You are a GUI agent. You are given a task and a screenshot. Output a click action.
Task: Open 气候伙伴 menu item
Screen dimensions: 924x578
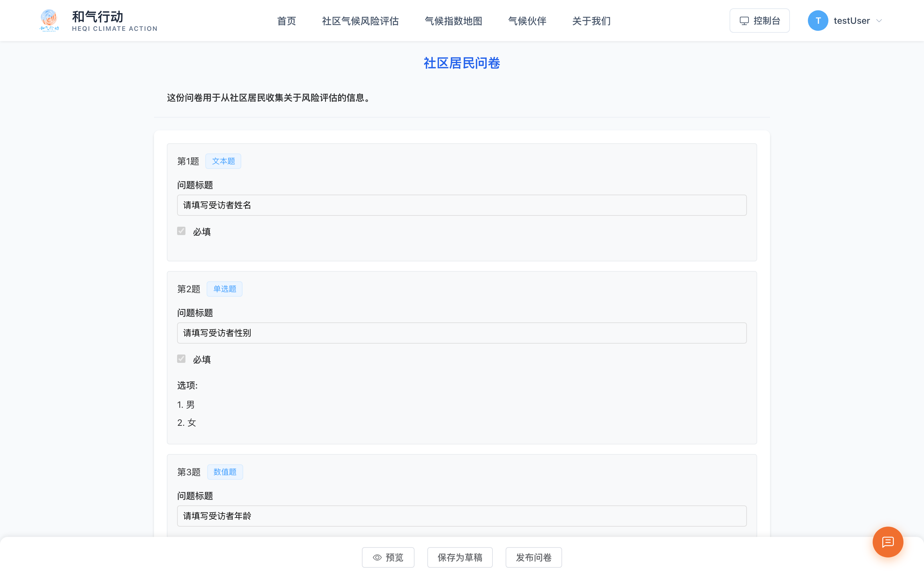(527, 21)
